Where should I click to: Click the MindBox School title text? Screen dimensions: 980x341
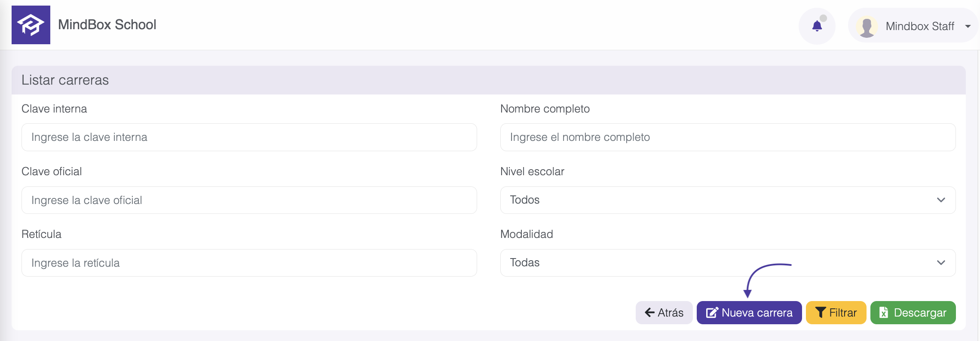tap(107, 25)
